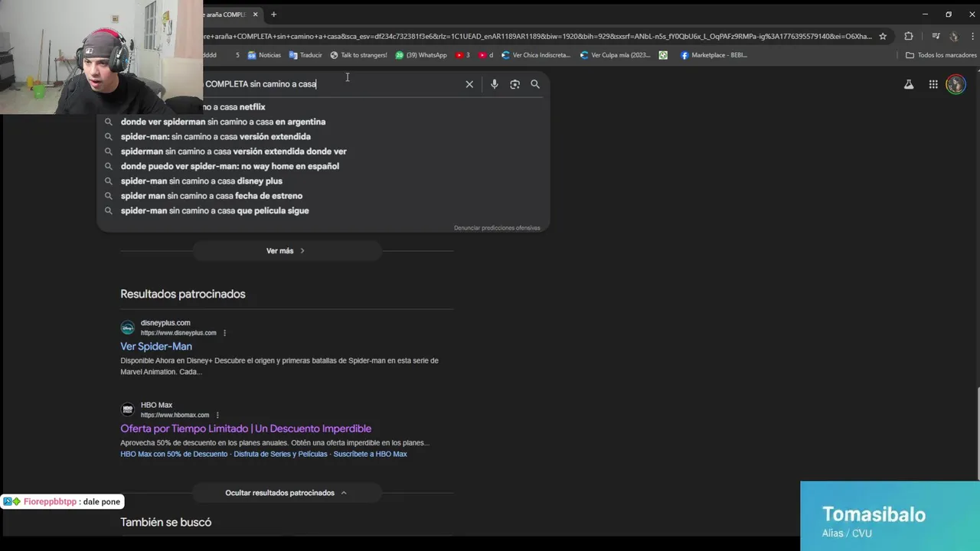Open Oferta por Tiempo Limitado HBO link
Screen dimensions: 980x551
[246, 429]
